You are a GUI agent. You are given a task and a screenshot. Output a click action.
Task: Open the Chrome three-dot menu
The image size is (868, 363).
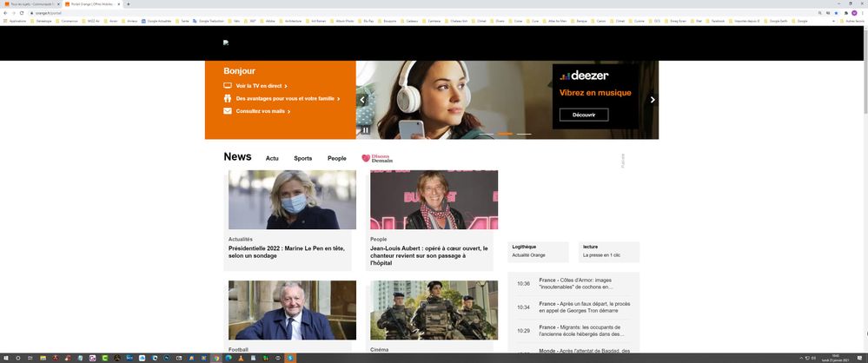[862, 13]
